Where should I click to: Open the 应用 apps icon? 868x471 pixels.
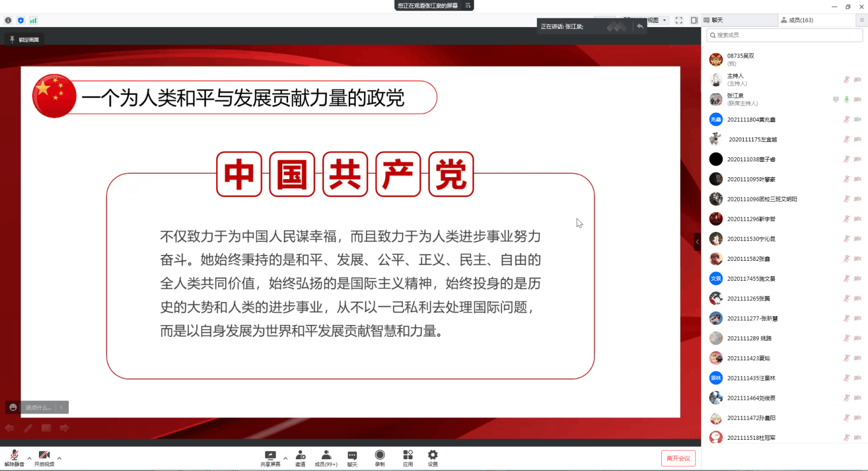[408, 456]
